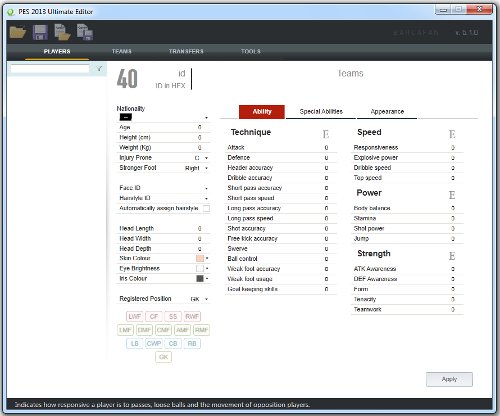Expand the Iris Colour dropdown arrow
Screen dimensions: 500x416
[207, 278]
